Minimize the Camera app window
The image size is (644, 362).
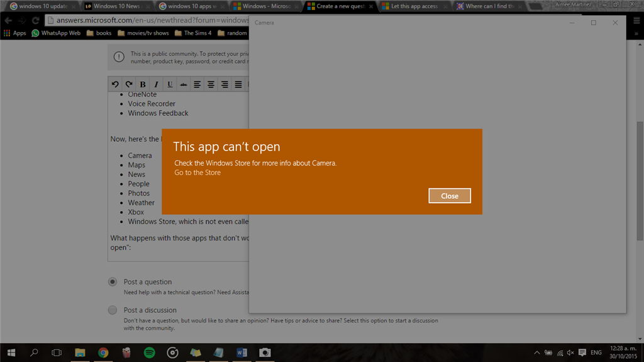pos(572,23)
